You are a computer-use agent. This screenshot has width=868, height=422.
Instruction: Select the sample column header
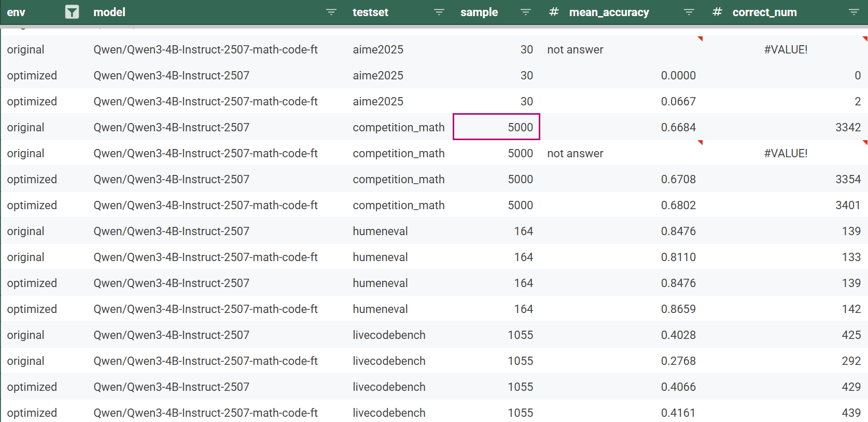pyautogui.click(x=479, y=12)
